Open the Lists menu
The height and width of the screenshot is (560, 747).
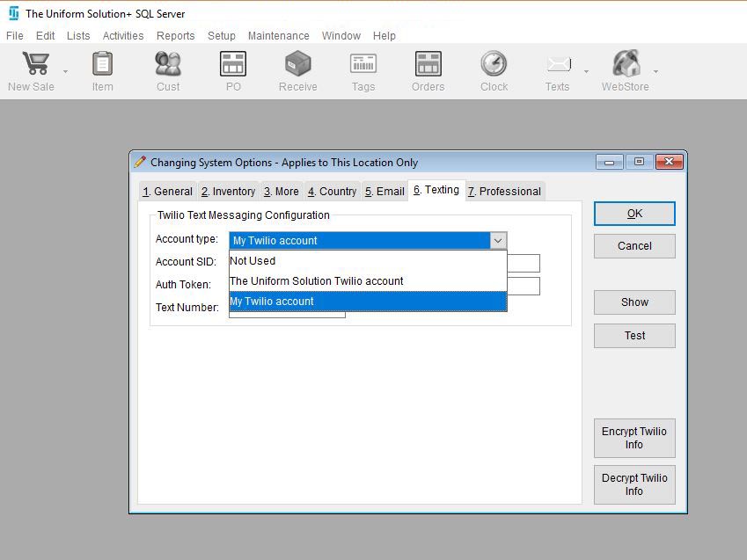(x=78, y=36)
